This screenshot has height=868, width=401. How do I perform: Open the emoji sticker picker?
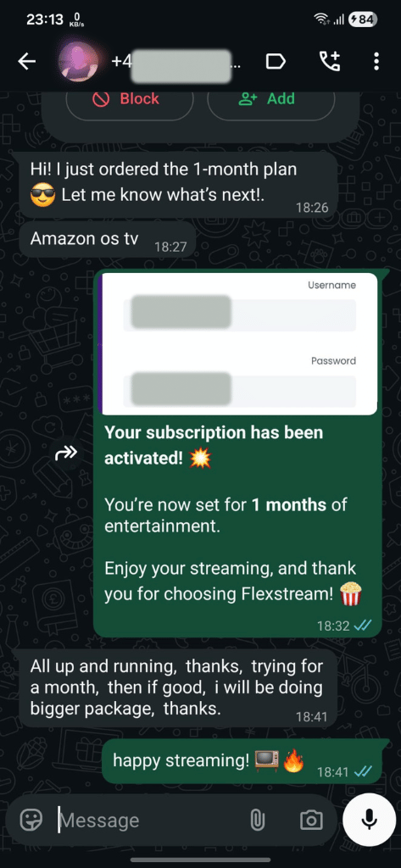tap(31, 820)
